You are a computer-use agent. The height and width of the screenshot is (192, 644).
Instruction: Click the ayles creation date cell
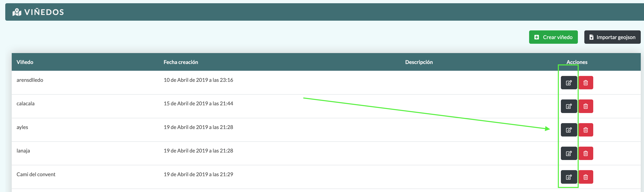(x=198, y=127)
